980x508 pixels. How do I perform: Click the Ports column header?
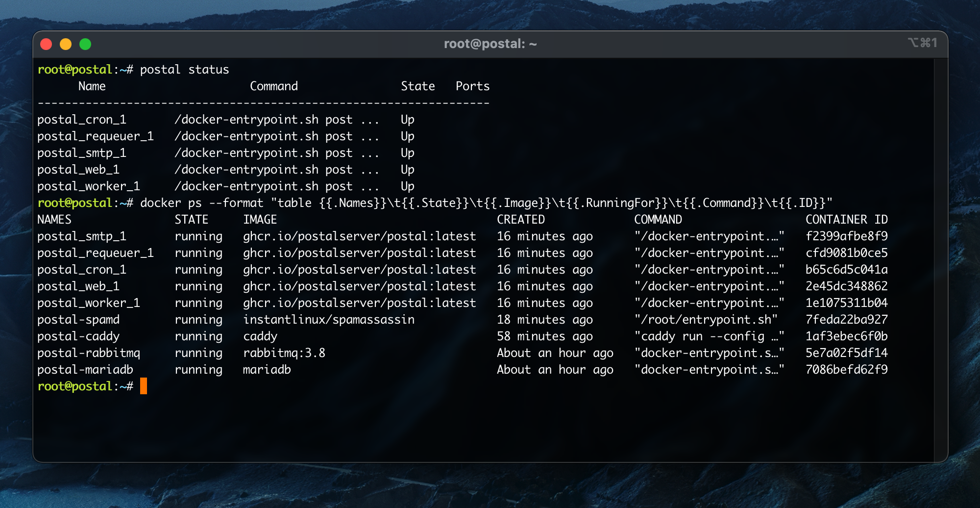pyautogui.click(x=472, y=86)
